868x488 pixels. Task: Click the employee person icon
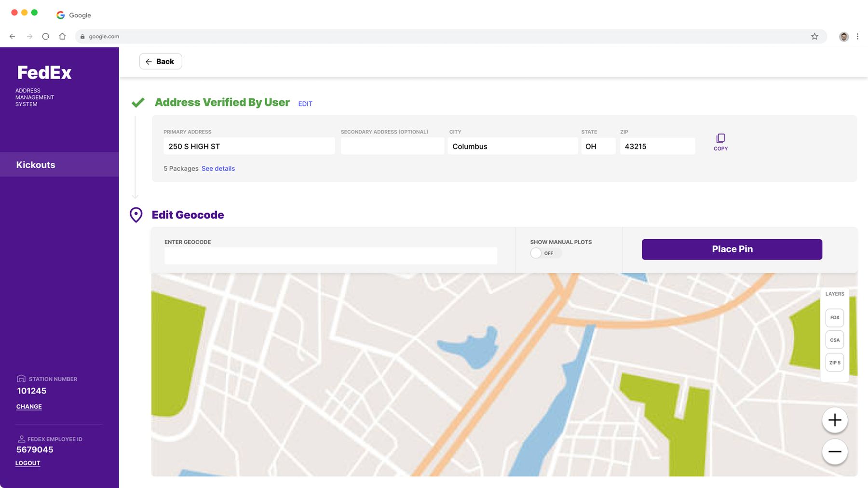(x=21, y=439)
